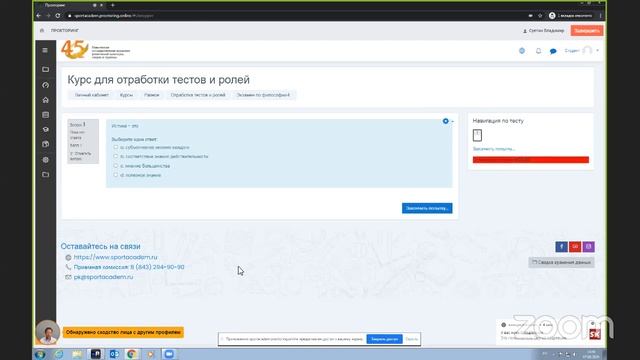The image size is (640, 360).
Task: Select answer option b radio button
Action: click(x=116, y=156)
